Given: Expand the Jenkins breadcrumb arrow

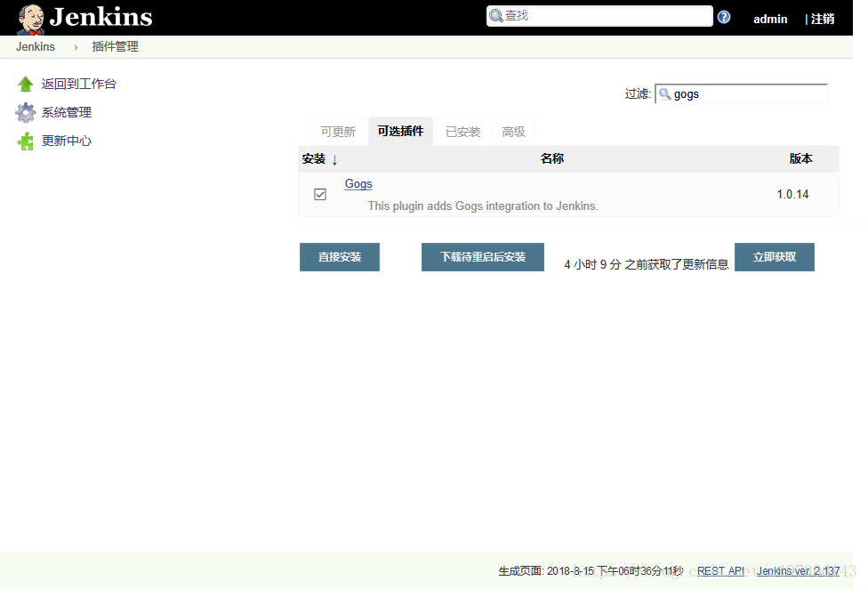Looking at the screenshot, I should 76,48.
